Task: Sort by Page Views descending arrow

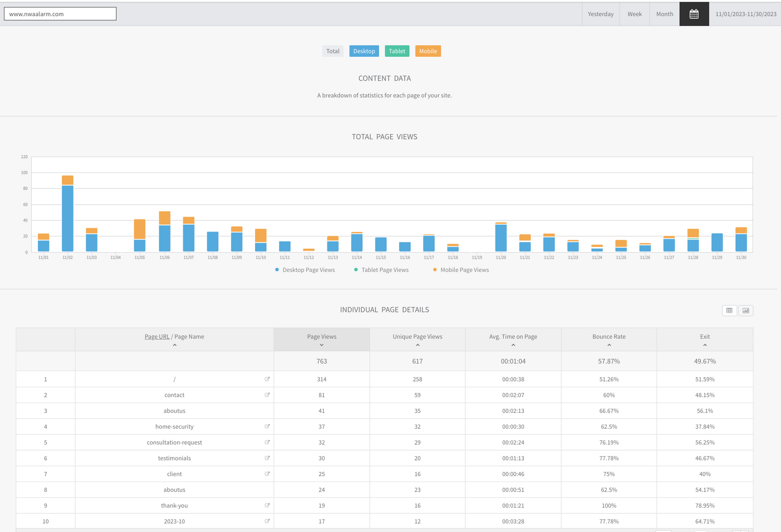Action: tap(321, 345)
